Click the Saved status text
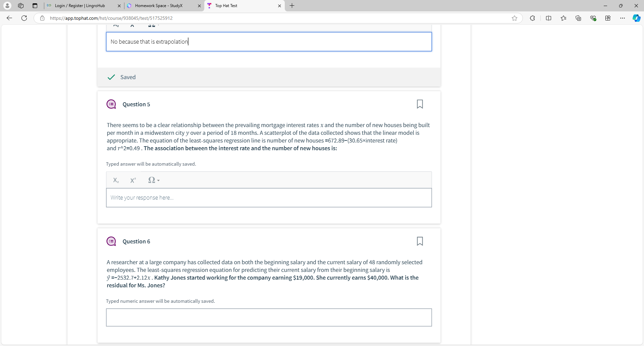Screen dimensions: 644x346 point(128,77)
